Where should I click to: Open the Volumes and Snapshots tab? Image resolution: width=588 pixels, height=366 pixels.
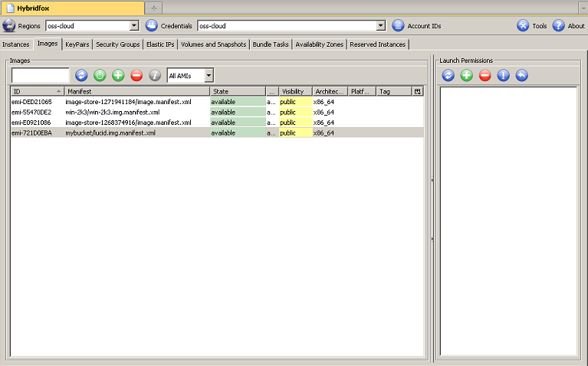(x=213, y=44)
